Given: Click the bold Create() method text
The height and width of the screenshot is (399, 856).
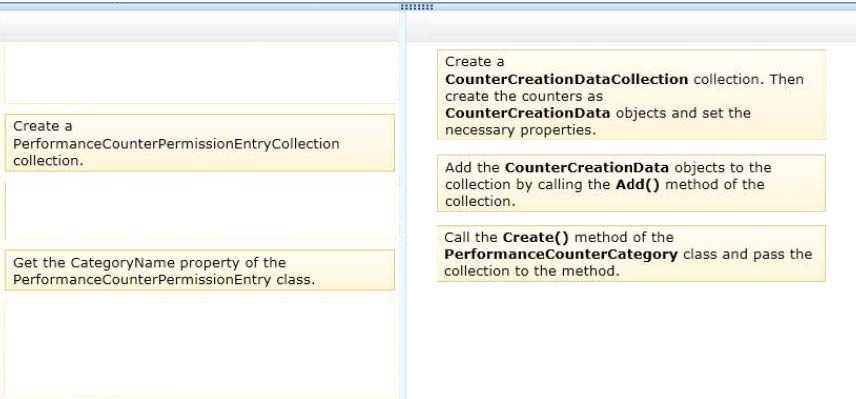Looking at the screenshot, I should (536, 237).
